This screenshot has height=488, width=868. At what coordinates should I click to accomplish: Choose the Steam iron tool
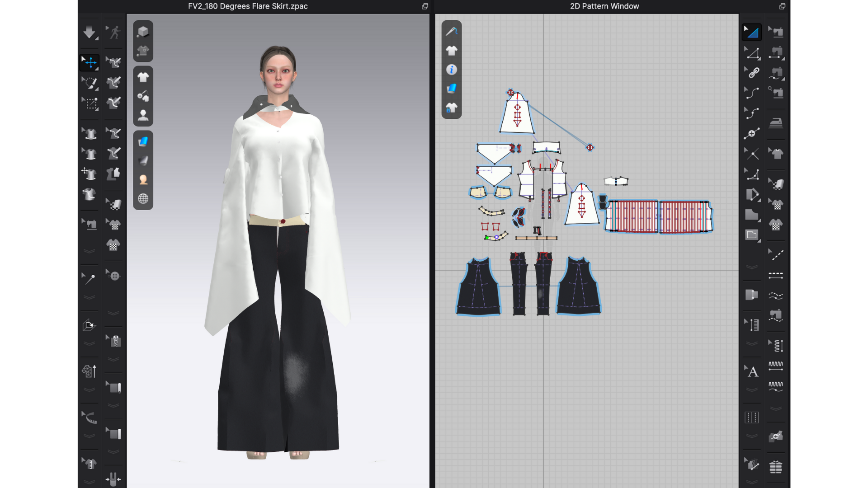776,122
